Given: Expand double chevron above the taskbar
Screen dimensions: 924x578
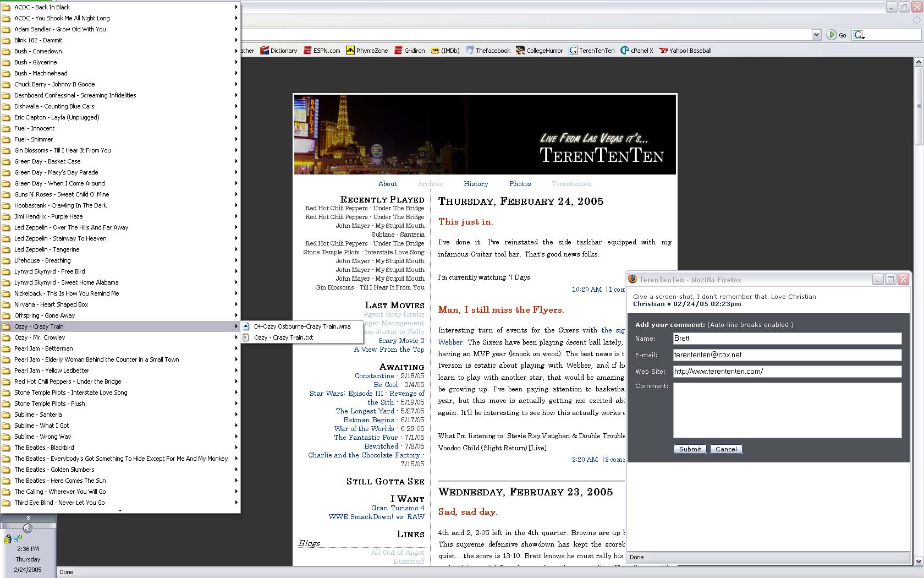Looking at the screenshot, I should point(28,518).
